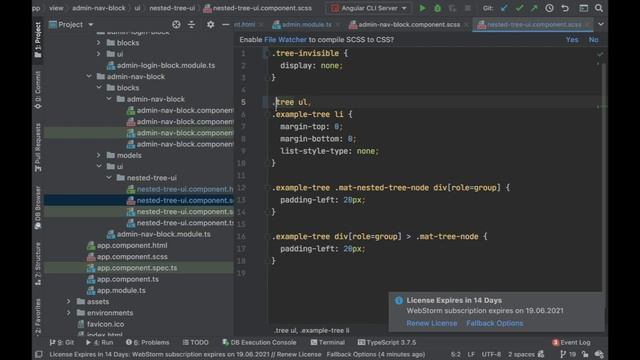Locate opened file with the target icon
Image resolution: width=640 pixels, height=360 pixels.
click(x=176, y=24)
